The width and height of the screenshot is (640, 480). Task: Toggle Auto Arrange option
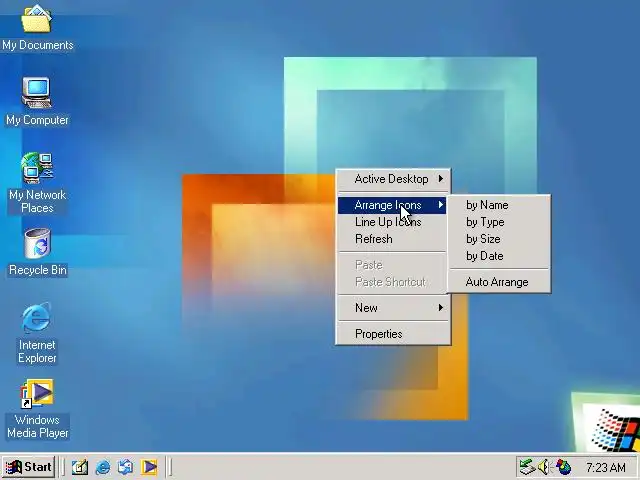[x=499, y=282]
